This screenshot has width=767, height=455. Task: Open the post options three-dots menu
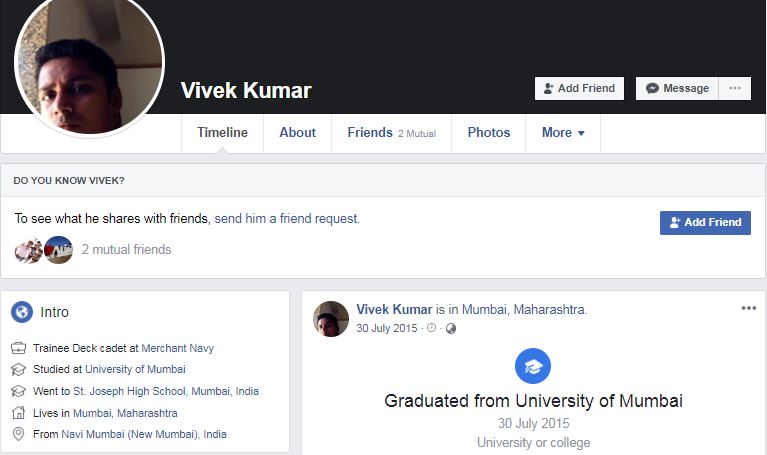(x=748, y=308)
